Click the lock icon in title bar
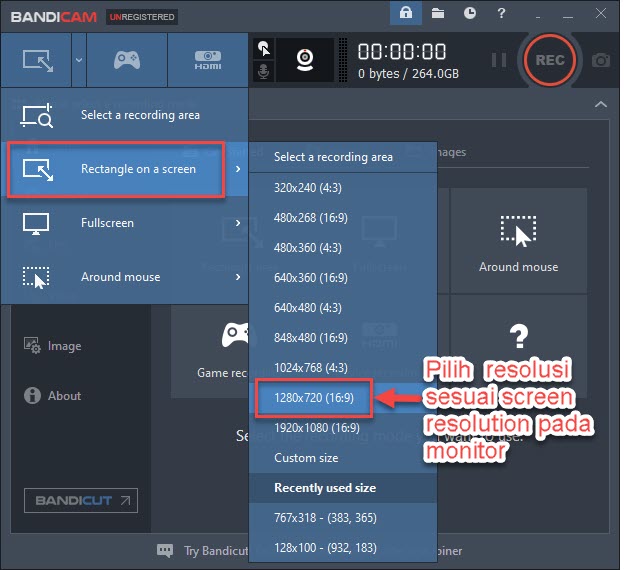 point(406,13)
